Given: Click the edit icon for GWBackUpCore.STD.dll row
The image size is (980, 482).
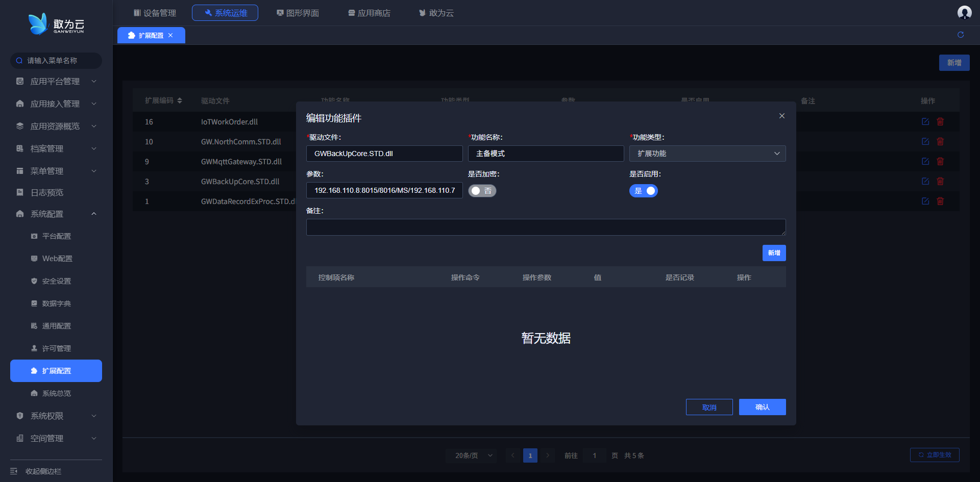Looking at the screenshot, I should click(x=925, y=181).
